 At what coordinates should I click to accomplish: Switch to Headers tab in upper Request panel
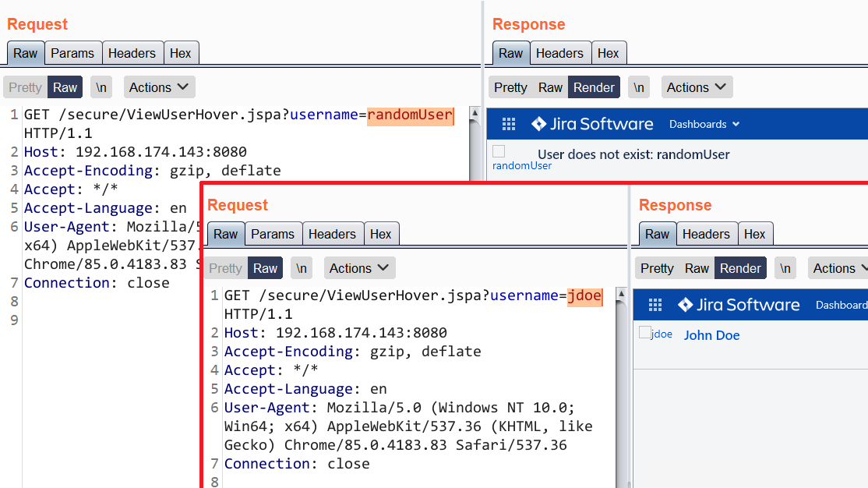tap(132, 53)
